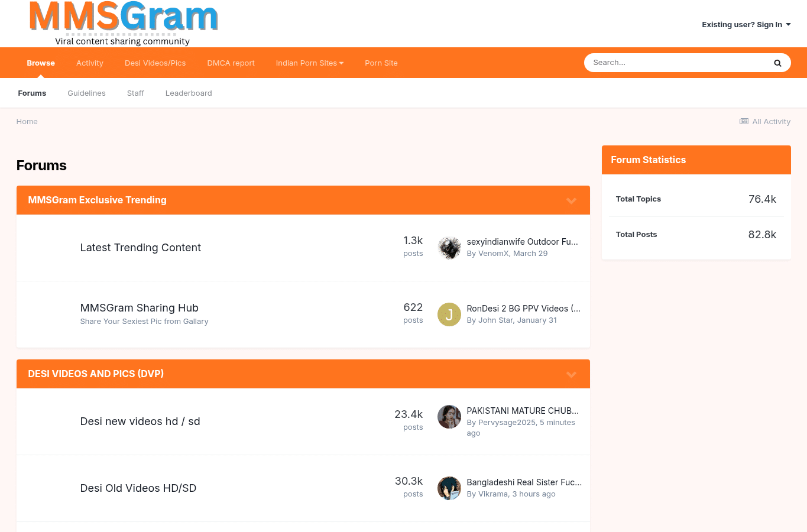Open the Desi Videos/Pics menu item
Viewport: 807px width, 532px height.
(x=155, y=63)
